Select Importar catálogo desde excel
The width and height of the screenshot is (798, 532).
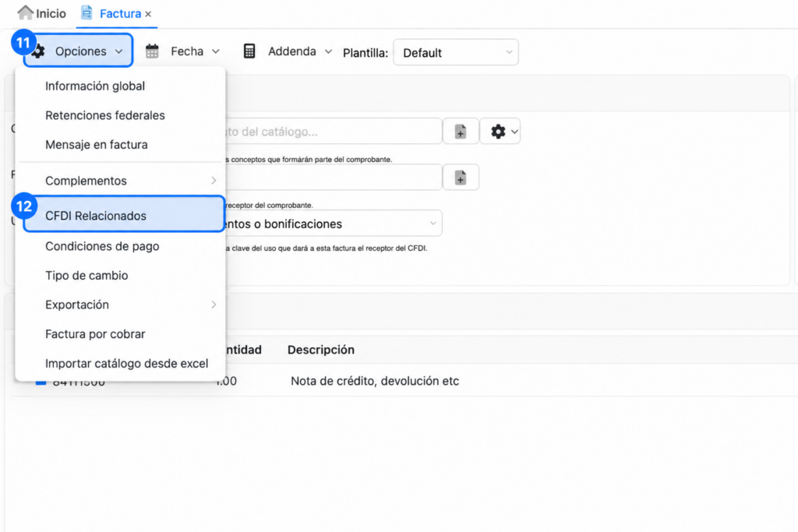click(x=121, y=364)
